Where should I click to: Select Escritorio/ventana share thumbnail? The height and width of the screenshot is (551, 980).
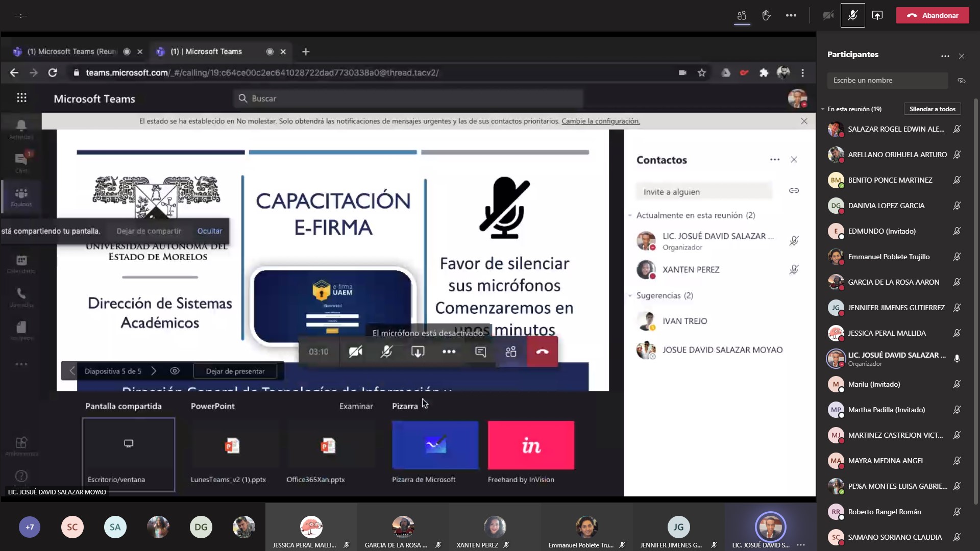click(x=128, y=455)
